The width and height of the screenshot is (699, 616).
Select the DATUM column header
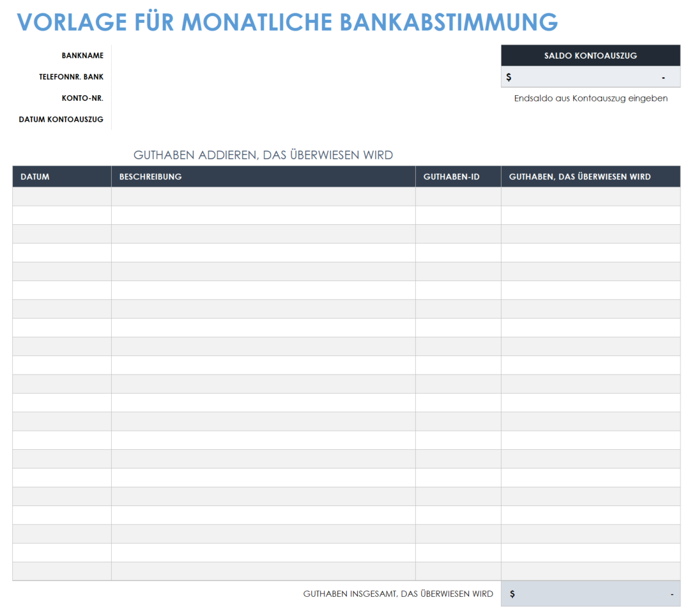(x=62, y=176)
